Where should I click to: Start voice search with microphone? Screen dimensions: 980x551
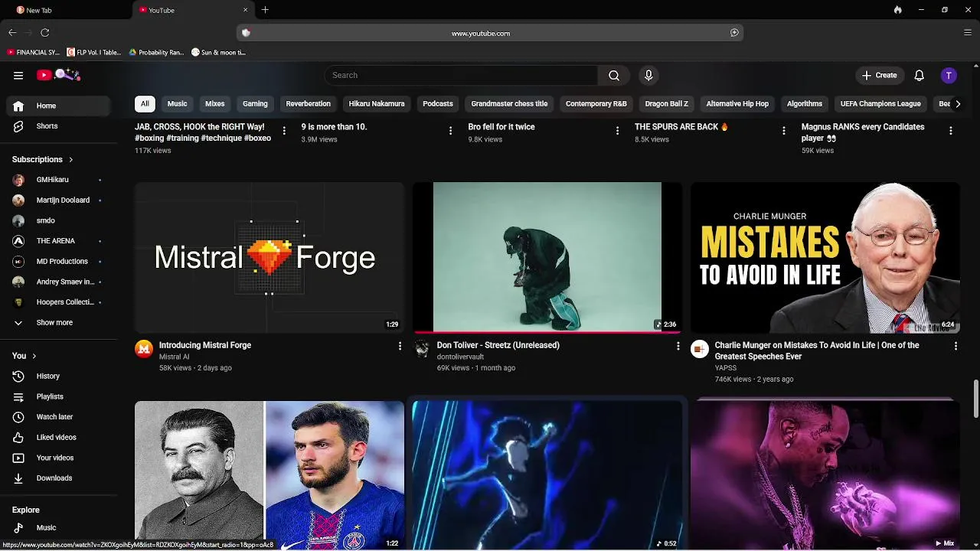[648, 75]
